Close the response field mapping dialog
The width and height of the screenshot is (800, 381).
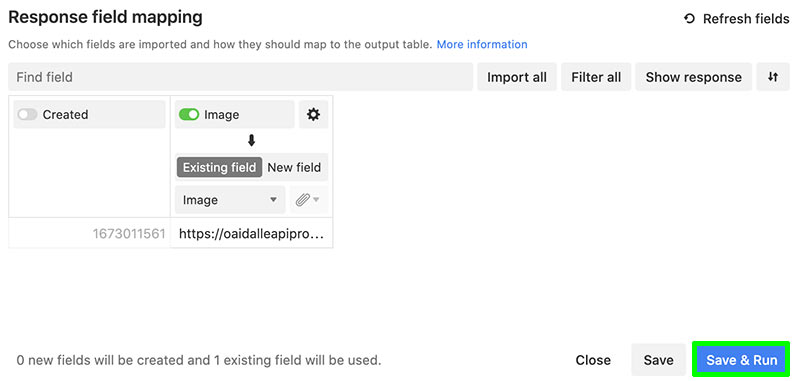click(593, 360)
